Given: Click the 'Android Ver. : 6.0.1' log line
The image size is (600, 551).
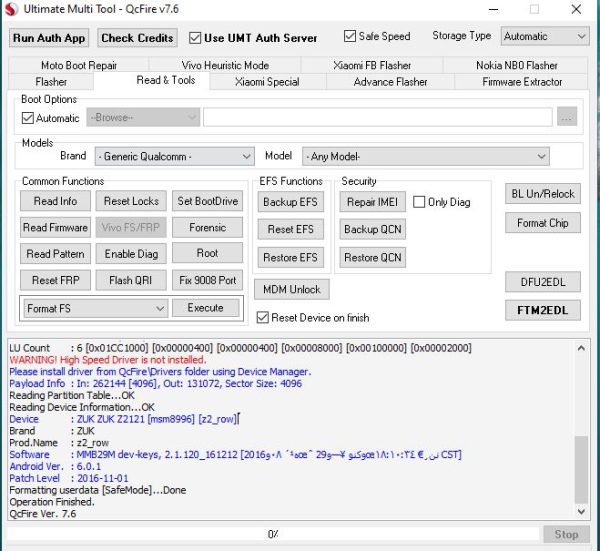Looking at the screenshot, I should click(55, 466).
